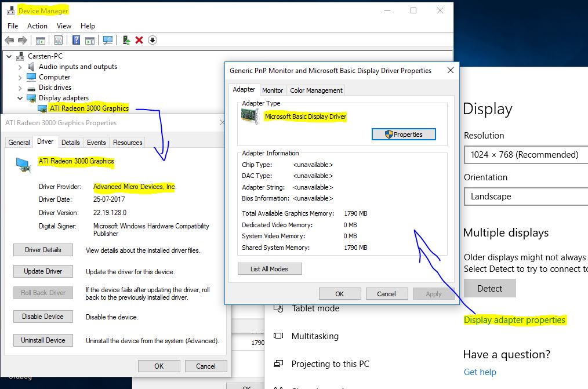This screenshot has width=588, height=389.
Task: Expand the Computer node
Action: pos(20,78)
